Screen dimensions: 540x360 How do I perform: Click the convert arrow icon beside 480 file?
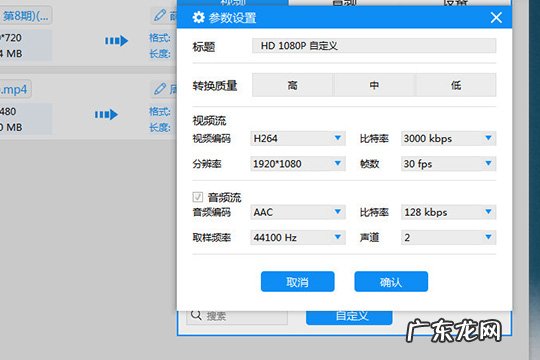106,114
